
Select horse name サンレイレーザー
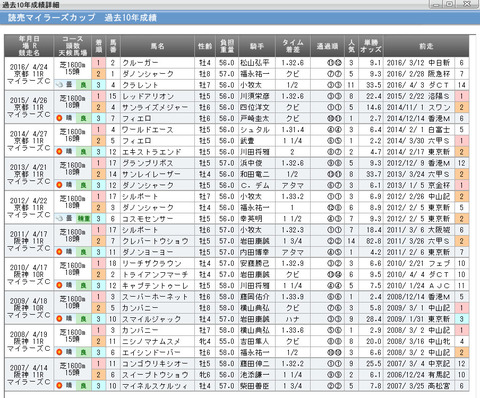pos(151,174)
